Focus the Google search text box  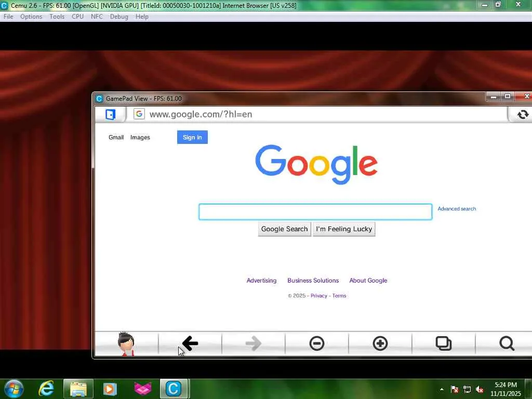(315, 212)
